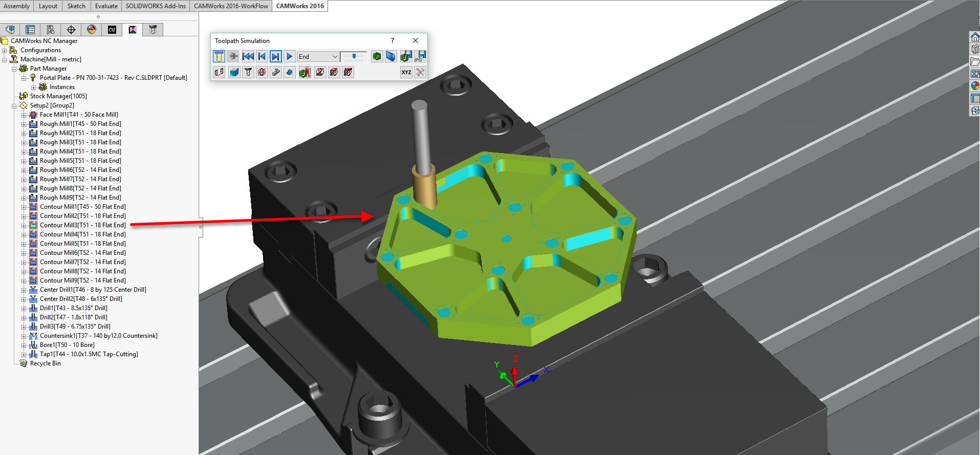Click the XYZ coordinates button
This screenshot has width=980, height=455.
(x=406, y=72)
